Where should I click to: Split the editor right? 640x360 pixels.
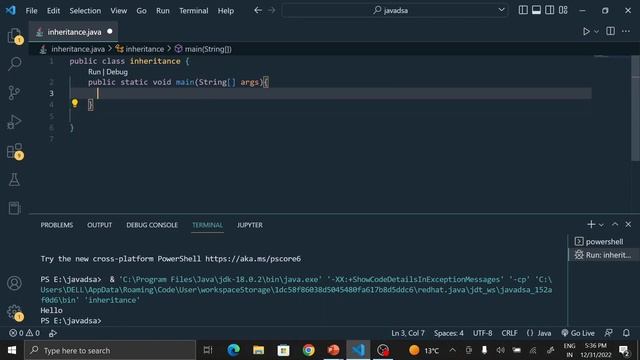point(610,31)
